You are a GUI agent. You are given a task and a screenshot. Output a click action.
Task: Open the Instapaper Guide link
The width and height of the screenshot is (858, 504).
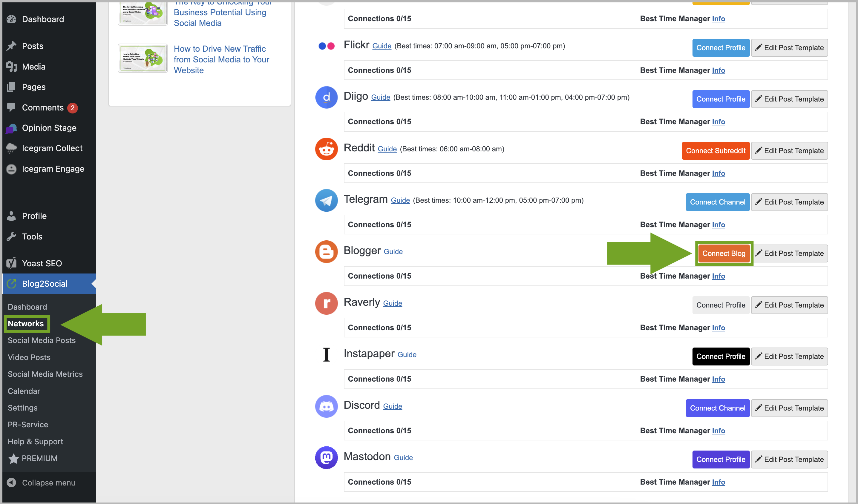407,355
